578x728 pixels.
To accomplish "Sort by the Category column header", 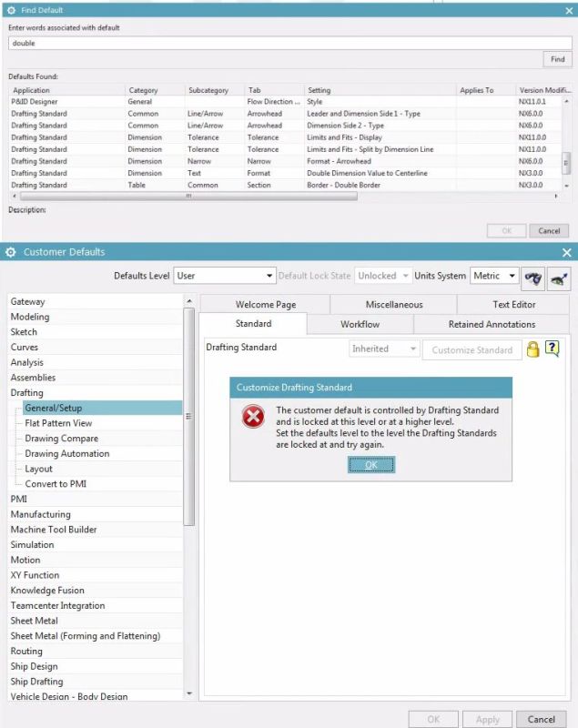I will tap(155, 90).
